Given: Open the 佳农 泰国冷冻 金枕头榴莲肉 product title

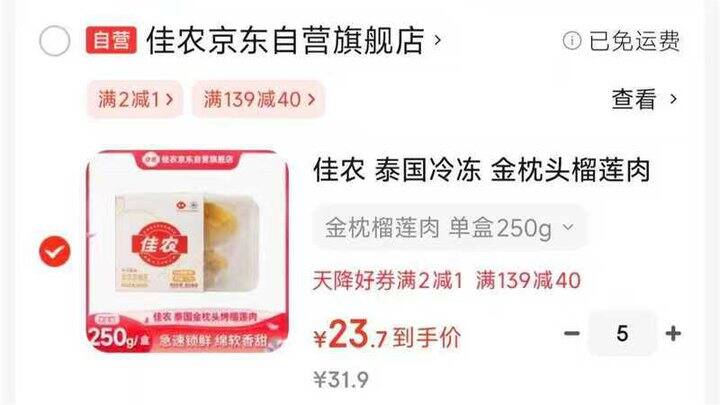Looking at the screenshot, I should (482, 170).
